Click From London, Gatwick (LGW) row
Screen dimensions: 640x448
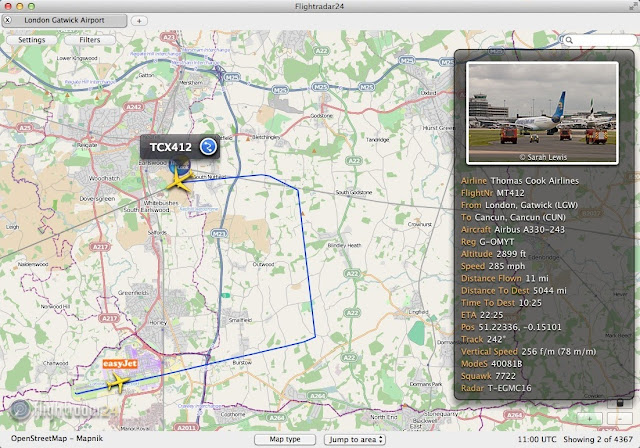(519, 205)
